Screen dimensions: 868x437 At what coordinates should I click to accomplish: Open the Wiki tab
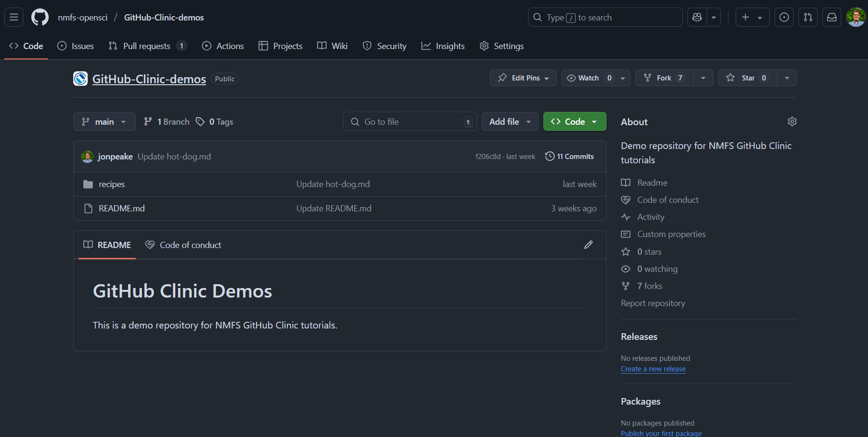click(x=332, y=46)
